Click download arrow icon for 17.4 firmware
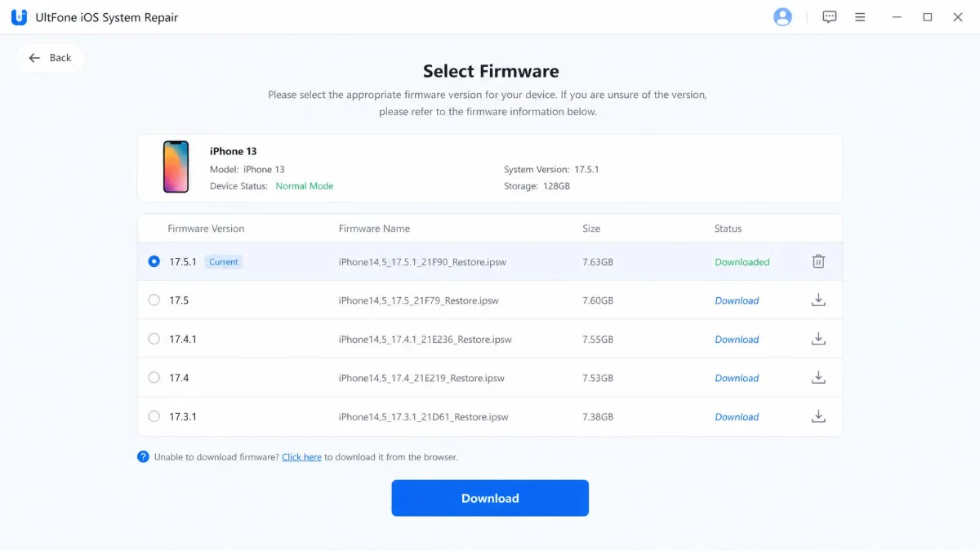 (818, 377)
